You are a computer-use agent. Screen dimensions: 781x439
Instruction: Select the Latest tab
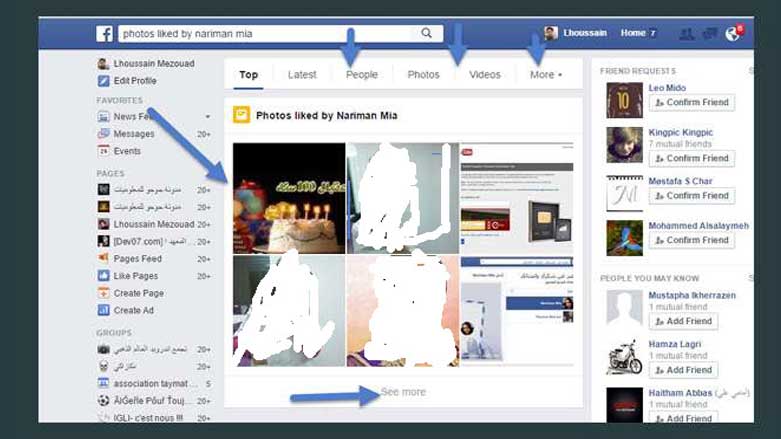coord(302,75)
